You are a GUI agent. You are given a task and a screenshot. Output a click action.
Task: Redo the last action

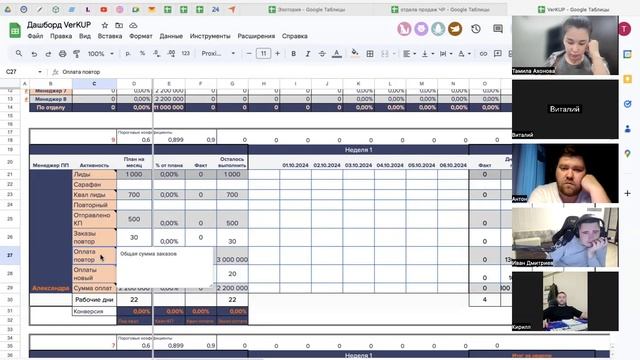coord(48,53)
